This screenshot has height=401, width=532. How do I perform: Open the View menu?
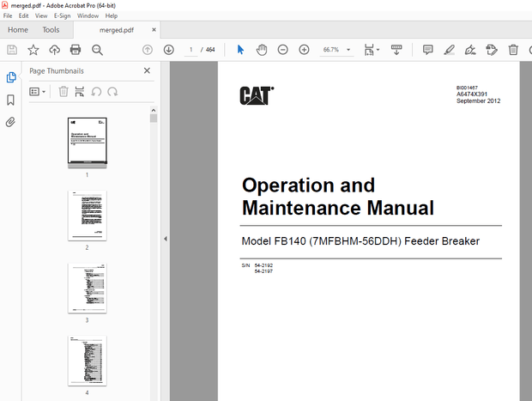click(41, 15)
